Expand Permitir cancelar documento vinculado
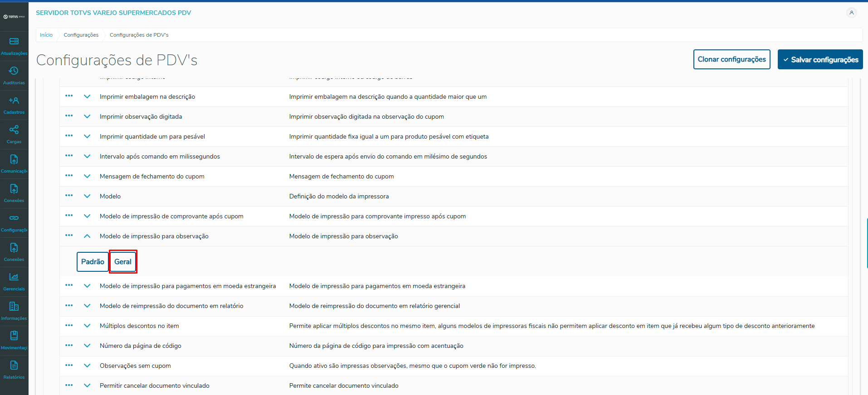Viewport: 868px width, 395px height. pyautogui.click(x=87, y=385)
